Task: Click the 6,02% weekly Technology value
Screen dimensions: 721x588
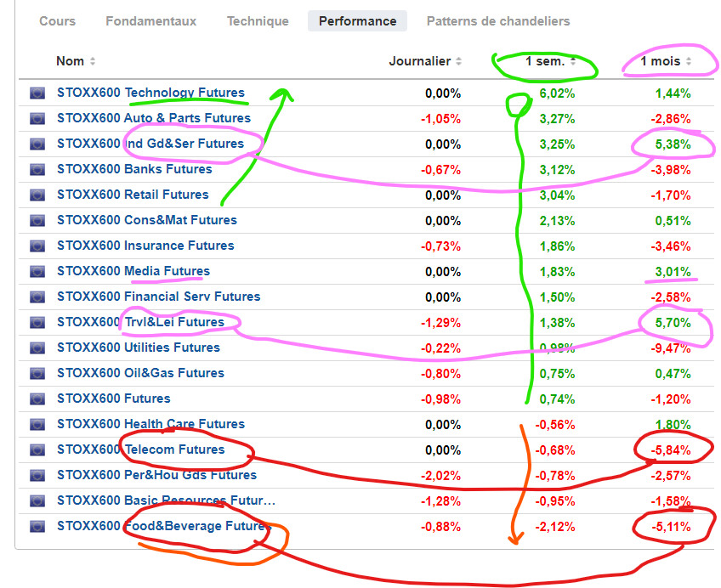Action: pos(557,93)
